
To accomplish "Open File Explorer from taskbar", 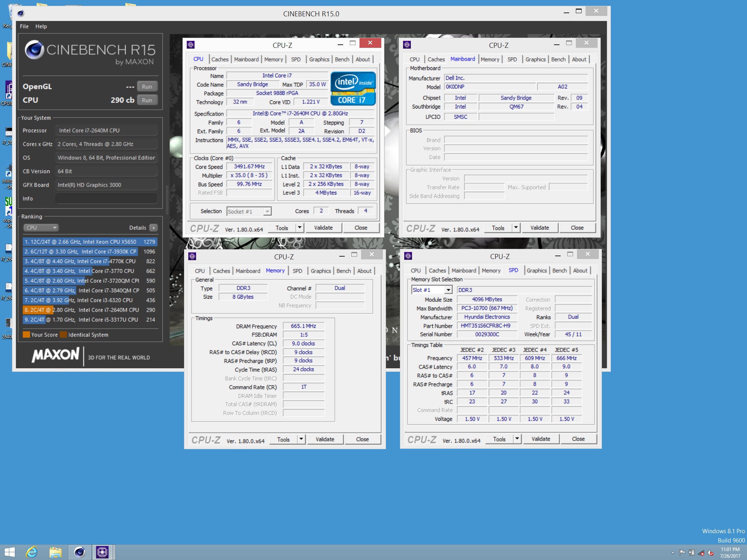I will click(x=56, y=552).
